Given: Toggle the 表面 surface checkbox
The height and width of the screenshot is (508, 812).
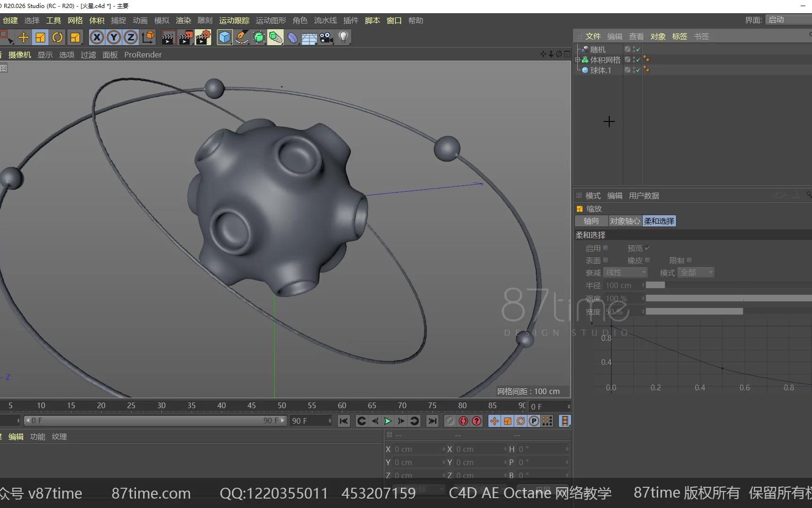Looking at the screenshot, I should tap(605, 260).
